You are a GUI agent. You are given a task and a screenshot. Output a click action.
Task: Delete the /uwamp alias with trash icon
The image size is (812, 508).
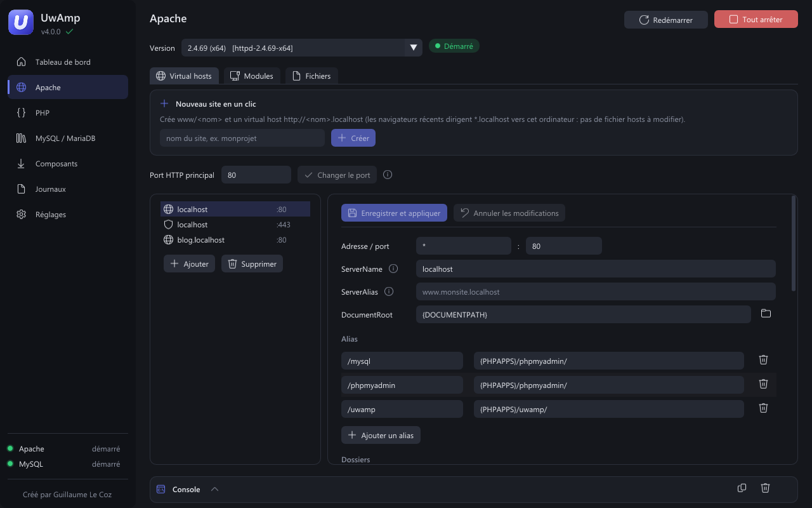coord(764,408)
